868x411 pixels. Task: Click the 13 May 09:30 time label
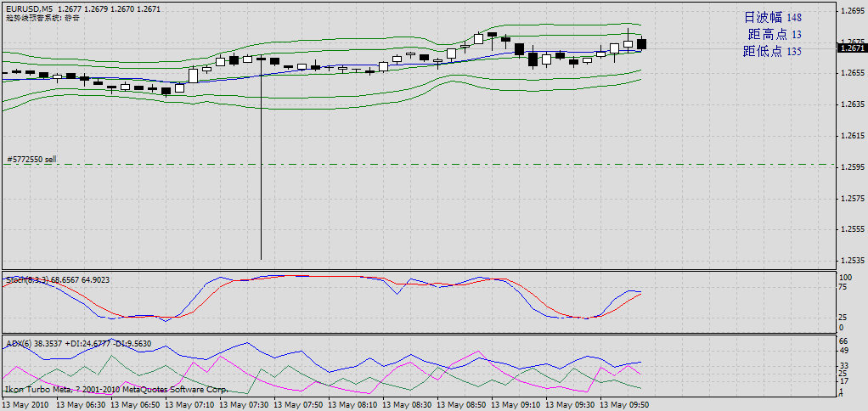(568, 405)
